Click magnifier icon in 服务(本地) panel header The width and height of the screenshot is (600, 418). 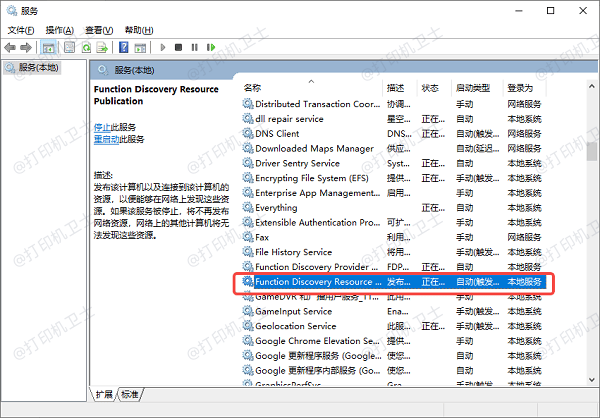tap(103, 70)
